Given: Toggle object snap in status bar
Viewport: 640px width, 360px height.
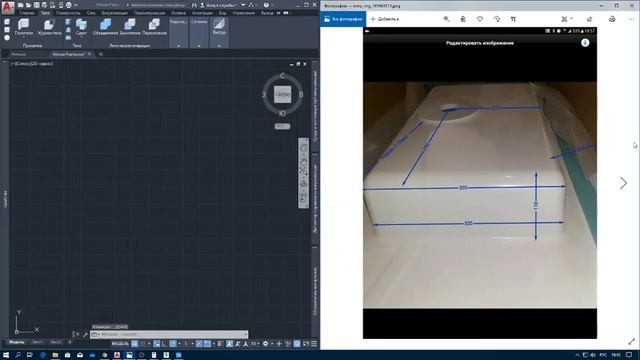Looking at the screenshot, I should [207, 344].
